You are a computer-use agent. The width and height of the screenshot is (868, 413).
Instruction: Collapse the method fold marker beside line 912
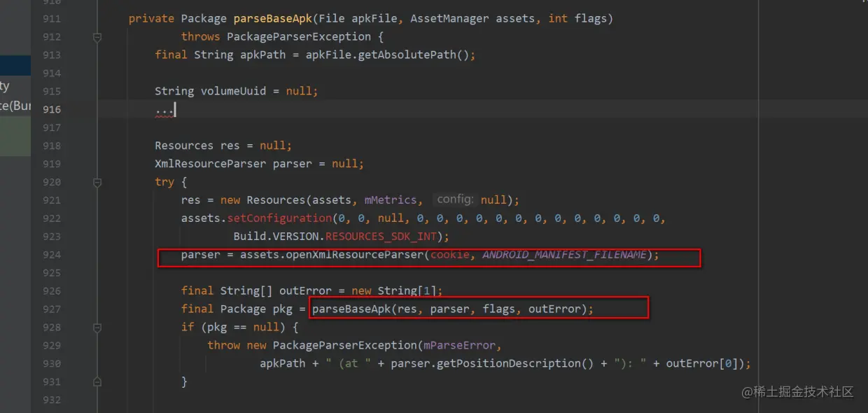97,37
